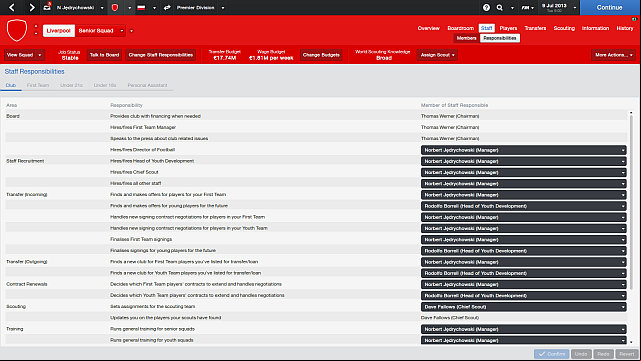Click the transfer arrows icon
The height and width of the screenshot is (361, 641).
click(167, 7)
